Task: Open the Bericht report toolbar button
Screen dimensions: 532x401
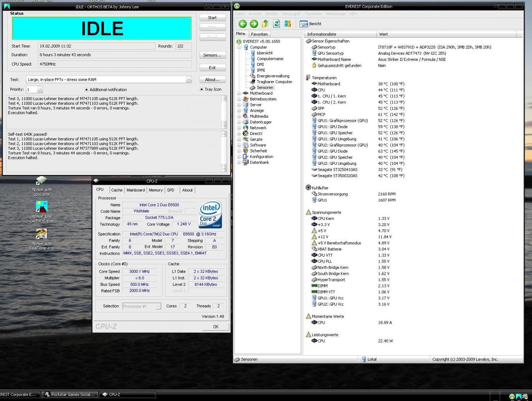Action: pos(310,24)
